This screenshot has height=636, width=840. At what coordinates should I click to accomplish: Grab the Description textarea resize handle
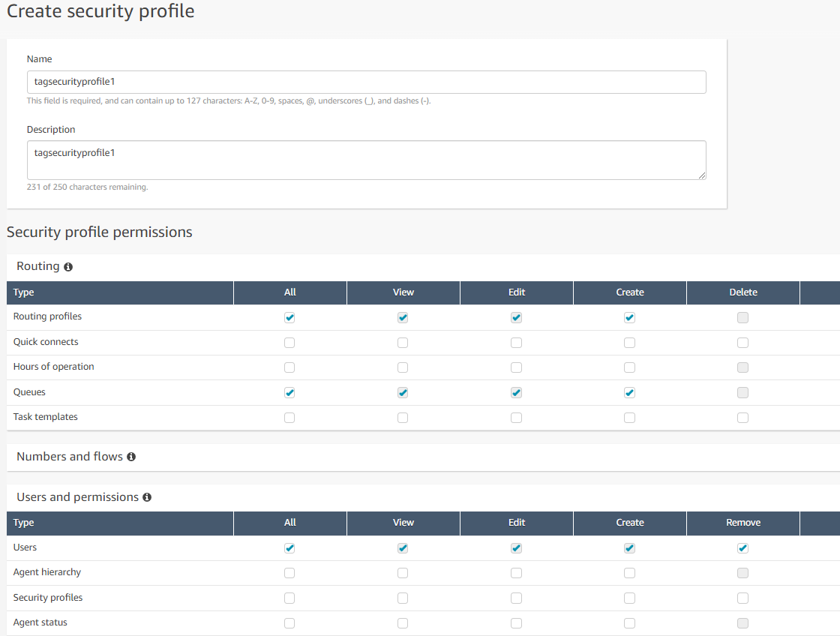click(702, 175)
